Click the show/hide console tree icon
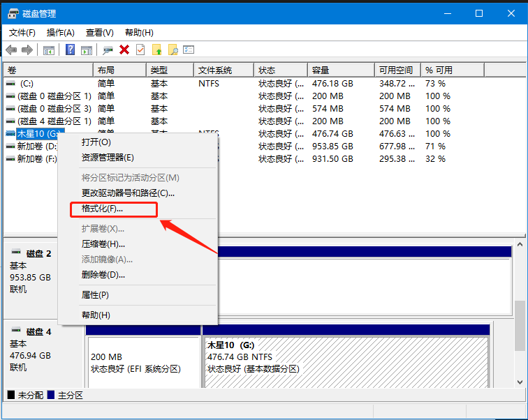 [49, 50]
